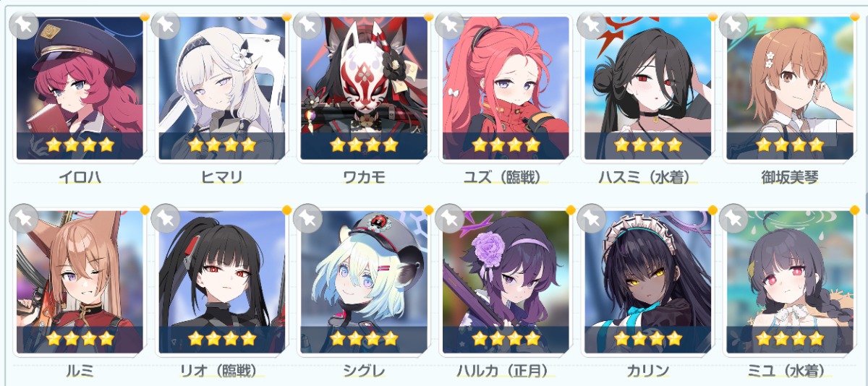Click the 御坂美琴 name label
Viewport: 868px width, 386px height.
pos(790,177)
